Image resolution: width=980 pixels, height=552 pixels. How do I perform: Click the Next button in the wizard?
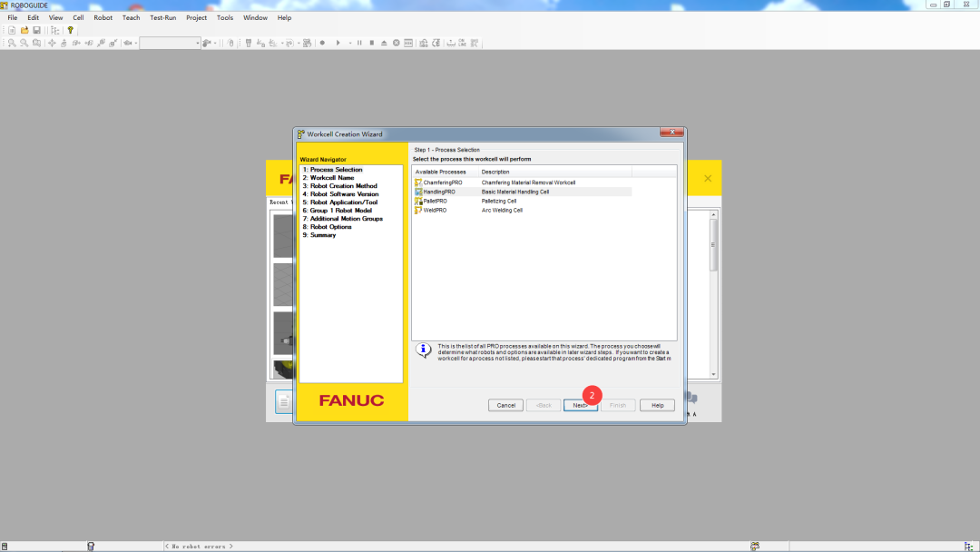click(x=581, y=405)
